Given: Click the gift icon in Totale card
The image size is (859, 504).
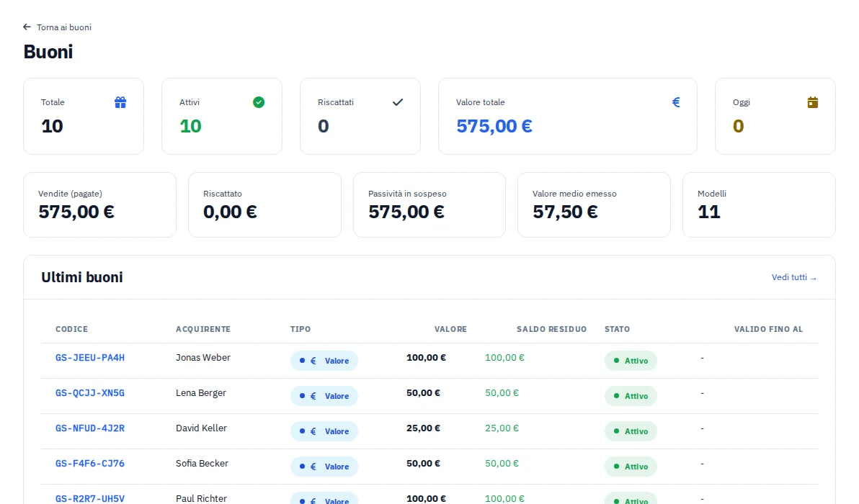Looking at the screenshot, I should click(120, 102).
